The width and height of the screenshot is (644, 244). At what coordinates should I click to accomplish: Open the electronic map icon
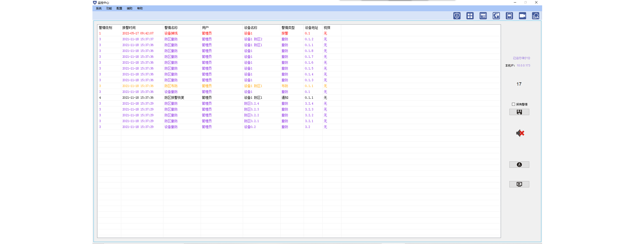[496, 16]
